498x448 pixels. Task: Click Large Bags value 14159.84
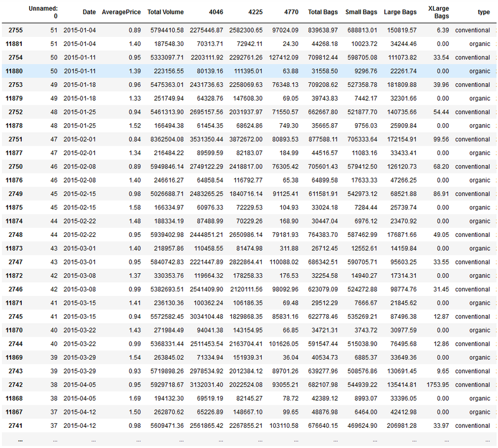pyautogui.click(x=403, y=249)
